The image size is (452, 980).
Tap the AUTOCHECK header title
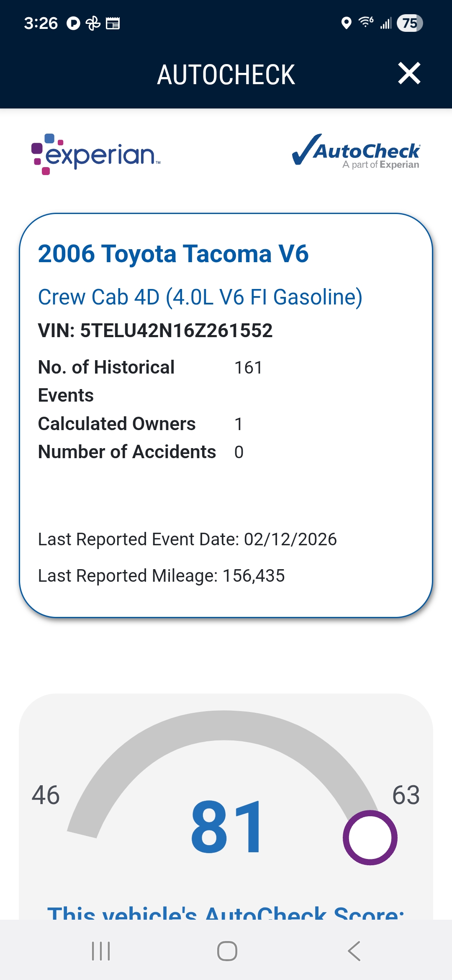[x=226, y=75]
